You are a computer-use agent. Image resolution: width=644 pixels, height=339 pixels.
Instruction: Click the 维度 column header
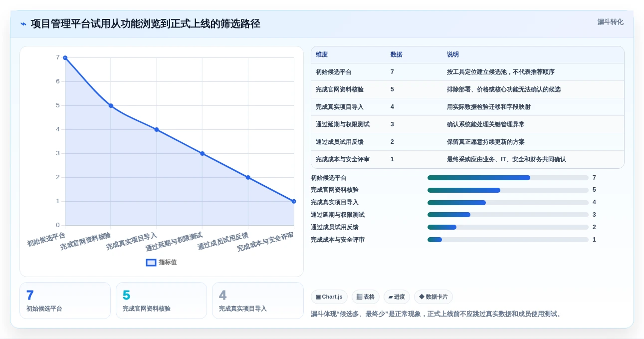(322, 55)
